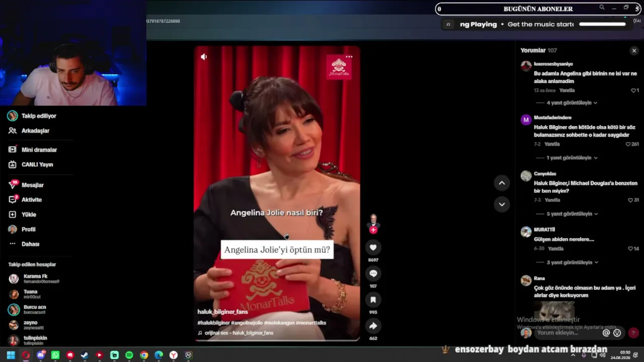The width and height of the screenshot is (644, 362).
Task: Open Discord from the taskbar
Action: click(x=41, y=355)
